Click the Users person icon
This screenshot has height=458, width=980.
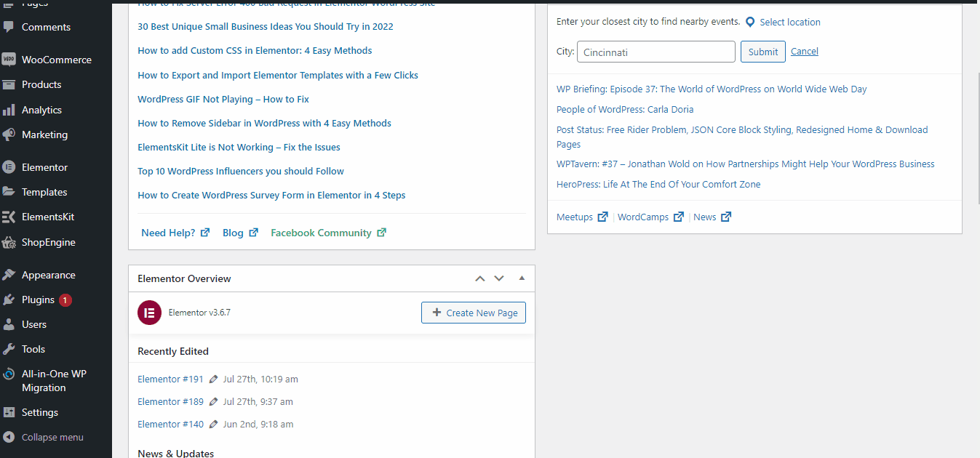click(x=9, y=324)
